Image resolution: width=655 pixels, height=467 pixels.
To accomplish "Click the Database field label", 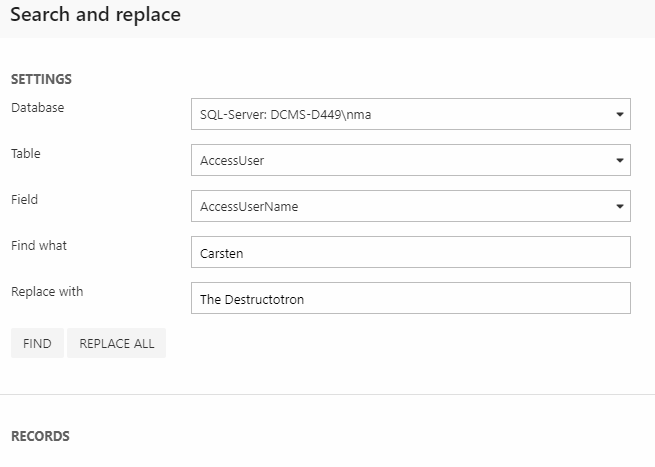I will point(37,107).
